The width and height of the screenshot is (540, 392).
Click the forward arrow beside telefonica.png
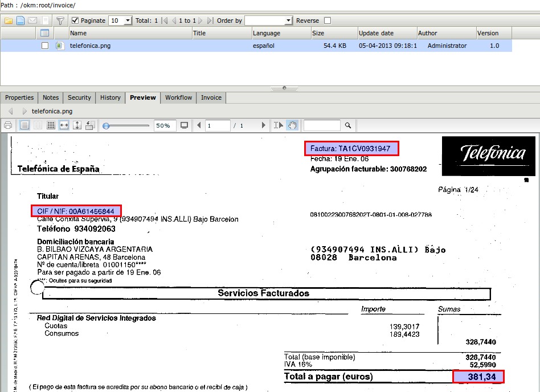click(x=24, y=111)
